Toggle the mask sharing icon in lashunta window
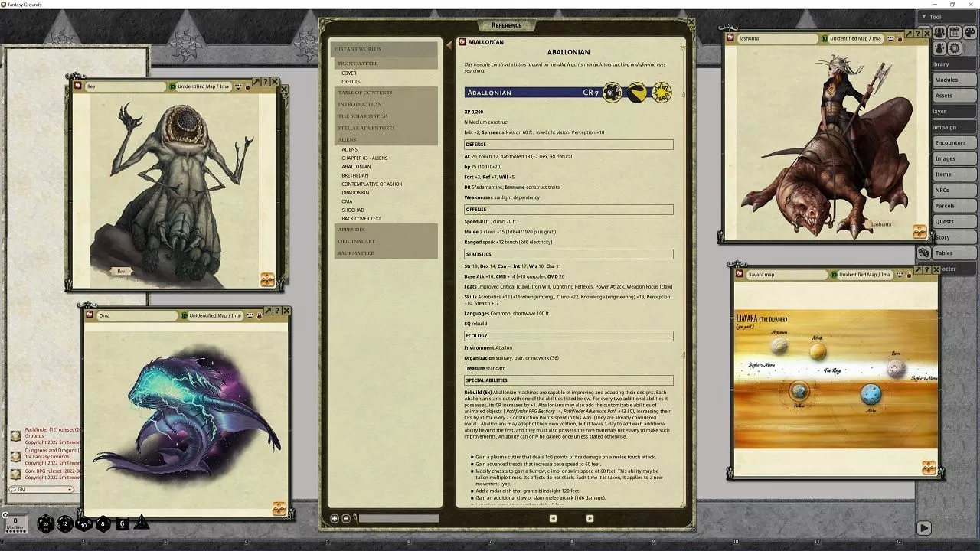This screenshot has height=551, width=980. [890, 38]
